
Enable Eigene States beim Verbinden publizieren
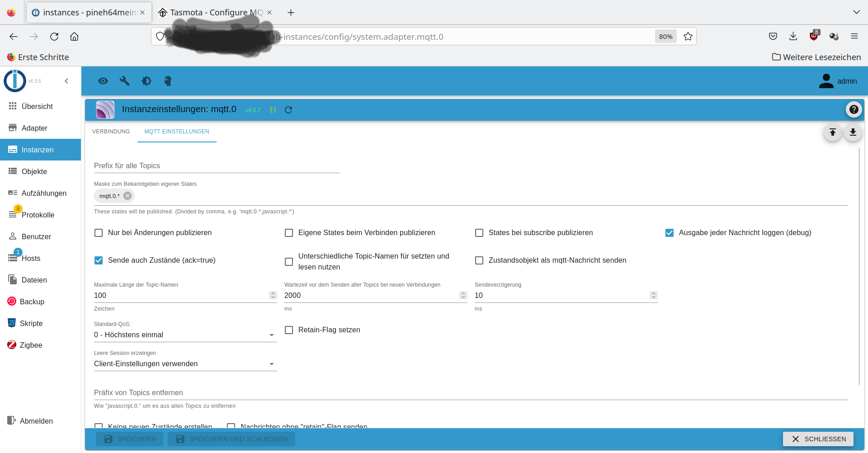pos(289,233)
